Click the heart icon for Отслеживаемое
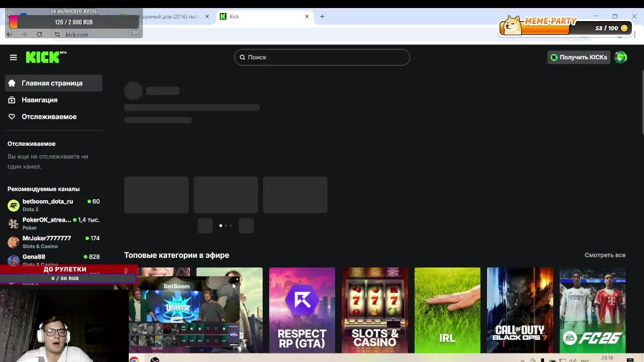This screenshot has height=362, width=644. click(x=12, y=117)
